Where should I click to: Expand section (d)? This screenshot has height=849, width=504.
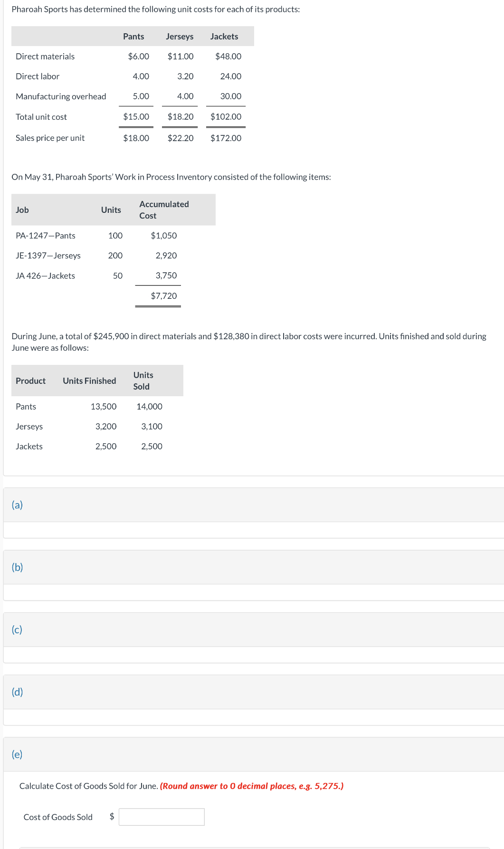pyautogui.click(x=17, y=692)
